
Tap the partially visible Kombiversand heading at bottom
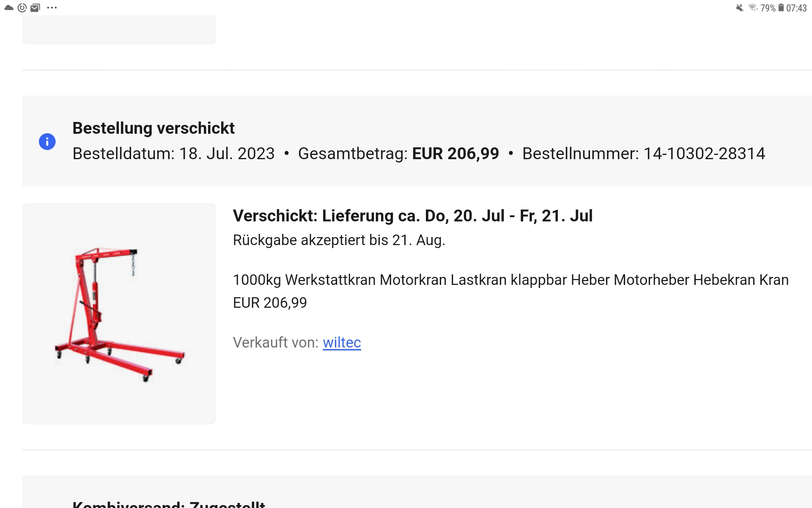(169, 504)
